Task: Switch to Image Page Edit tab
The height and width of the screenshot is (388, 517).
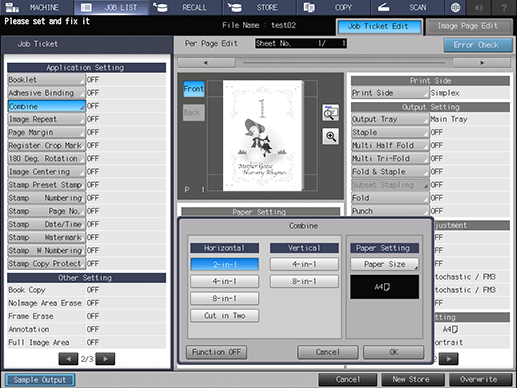Action: click(x=469, y=26)
